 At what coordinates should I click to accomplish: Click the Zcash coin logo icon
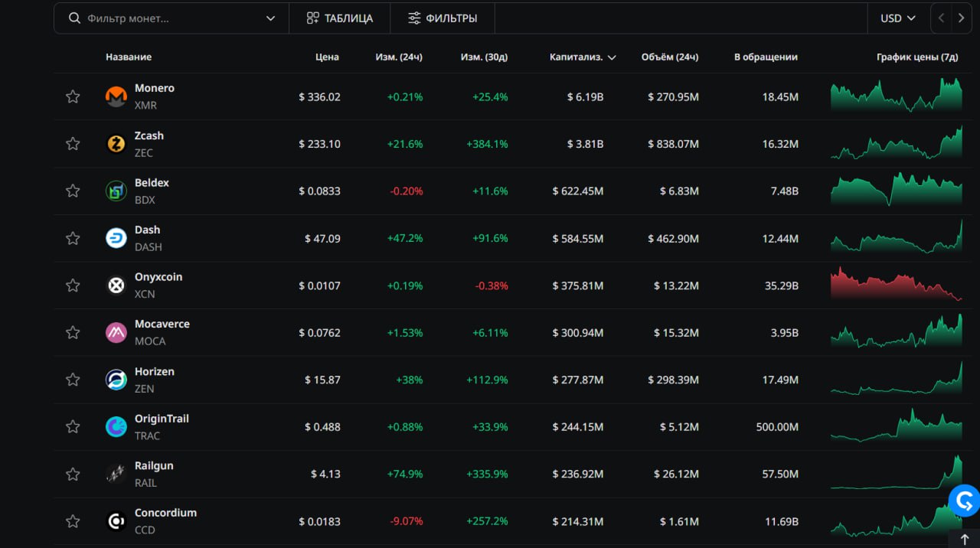(x=116, y=144)
